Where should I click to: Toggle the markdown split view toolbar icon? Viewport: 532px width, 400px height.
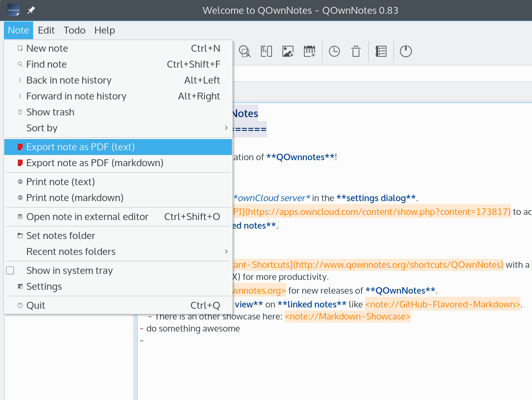click(x=266, y=52)
